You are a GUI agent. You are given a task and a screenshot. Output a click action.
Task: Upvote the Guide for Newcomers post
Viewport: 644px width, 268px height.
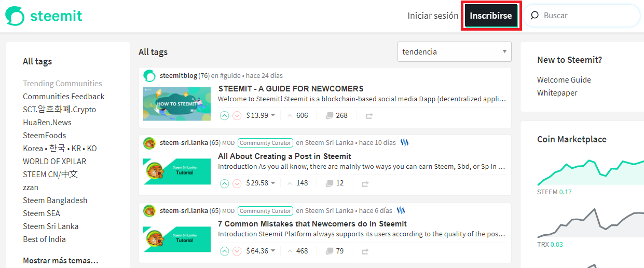(224, 115)
